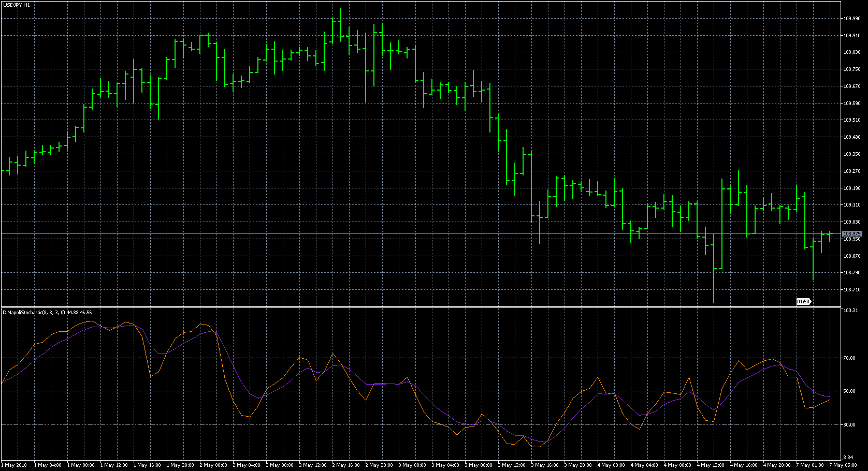
Task: Click the 109.510 price scale label
Action: click(x=852, y=120)
